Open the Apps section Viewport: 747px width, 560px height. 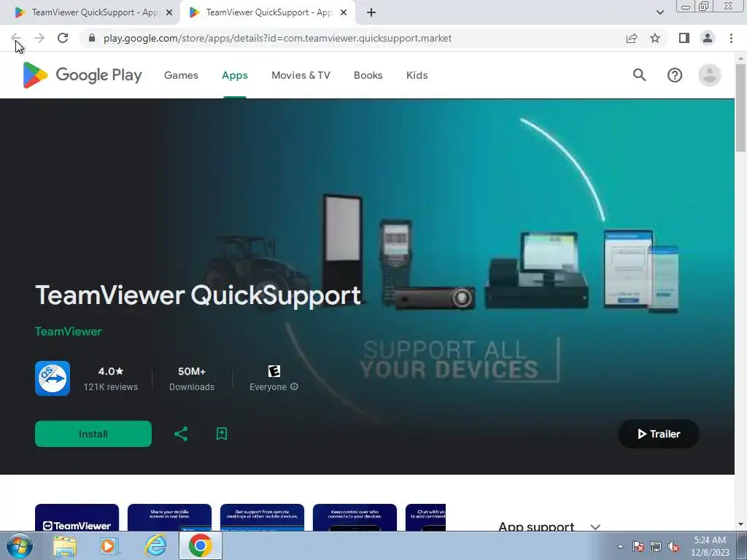pyautogui.click(x=235, y=75)
